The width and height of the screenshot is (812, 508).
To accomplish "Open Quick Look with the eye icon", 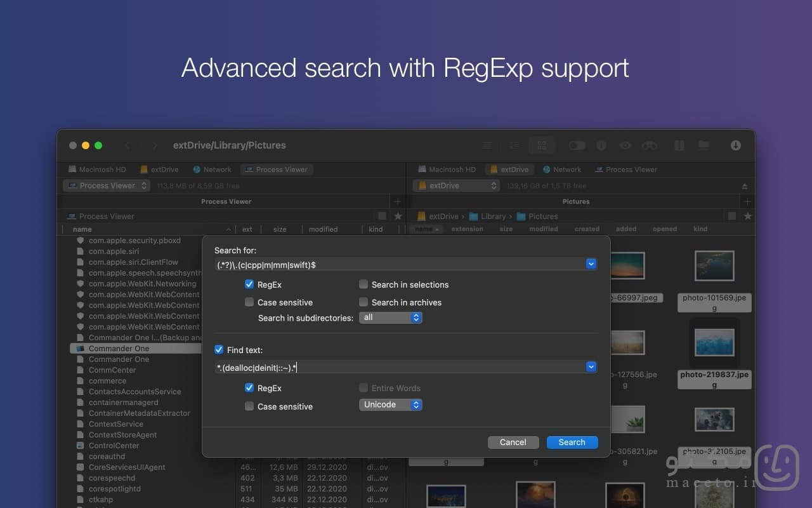I will [625, 145].
